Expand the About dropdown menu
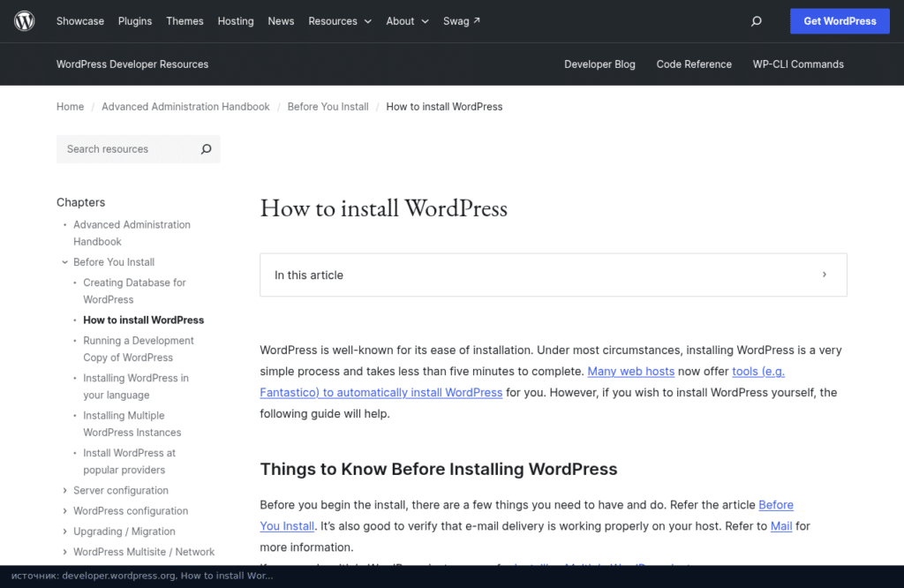Viewport: 904px width, 588px height. 407,21
